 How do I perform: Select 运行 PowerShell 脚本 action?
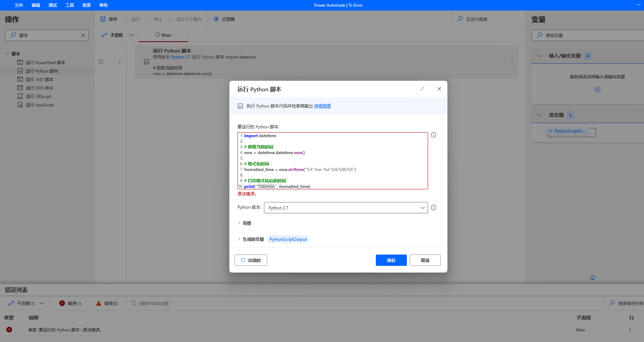click(x=45, y=62)
